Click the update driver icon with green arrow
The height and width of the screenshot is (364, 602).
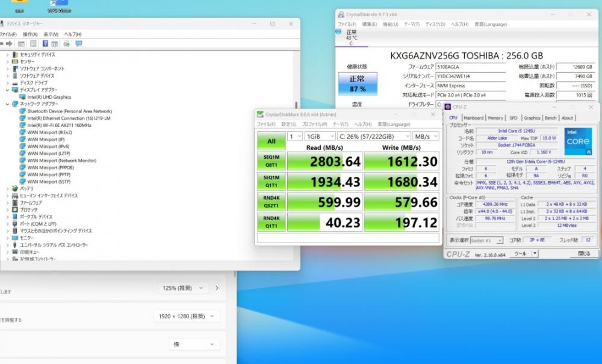coord(66,44)
